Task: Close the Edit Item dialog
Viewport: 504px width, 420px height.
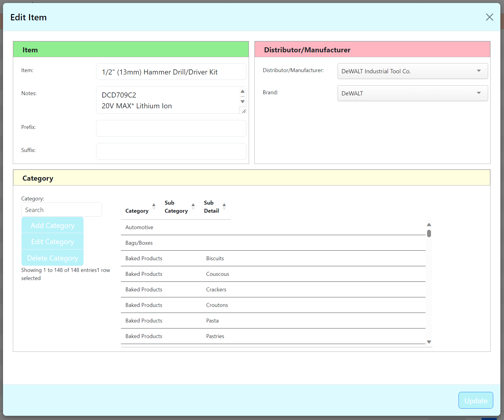Action: [490, 17]
